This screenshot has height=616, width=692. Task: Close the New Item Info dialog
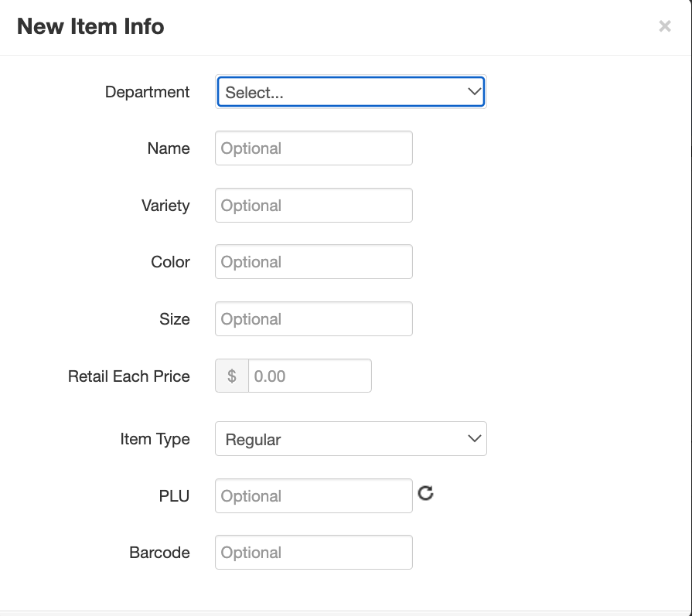point(664,26)
